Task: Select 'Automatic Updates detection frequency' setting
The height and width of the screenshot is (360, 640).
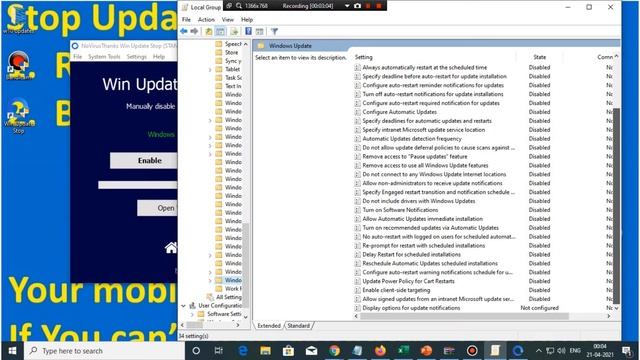Action: coord(412,139)
